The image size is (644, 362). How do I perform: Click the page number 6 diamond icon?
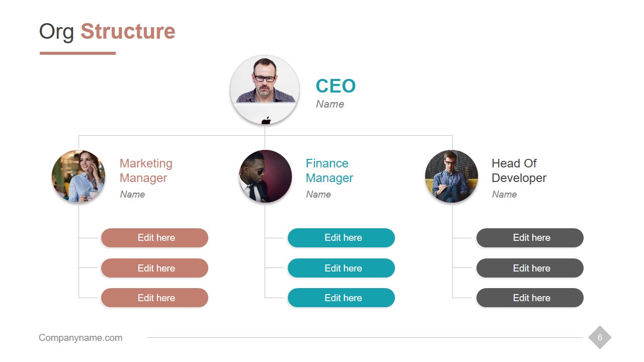tap(600, 337)
